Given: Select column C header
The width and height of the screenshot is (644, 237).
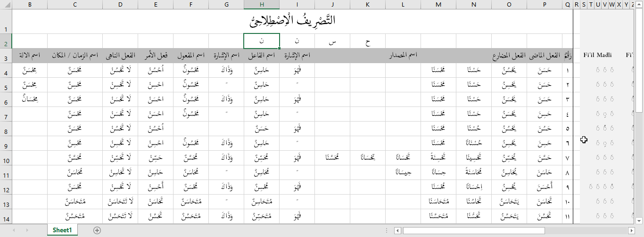Looking at the screenshot, I should [75, 5].
